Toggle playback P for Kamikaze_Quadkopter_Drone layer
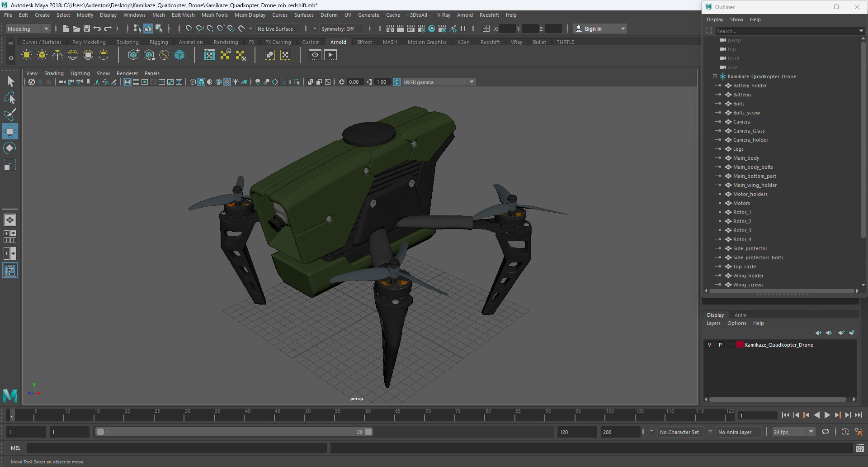Image resolution: width=868 pixels, height=467 pixels. [x=720, y=345]
